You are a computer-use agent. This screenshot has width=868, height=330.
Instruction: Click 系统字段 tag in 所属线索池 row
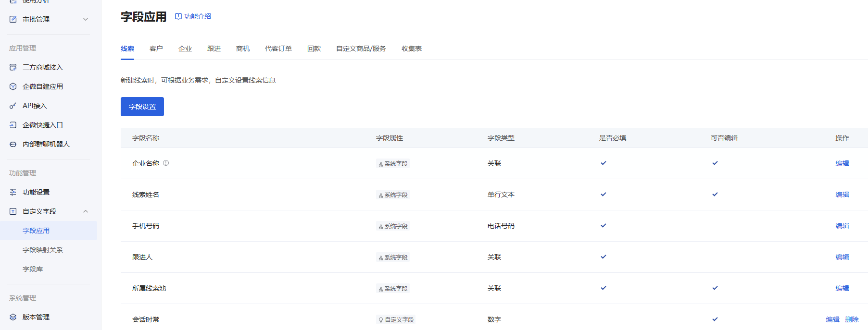point(393,289)
